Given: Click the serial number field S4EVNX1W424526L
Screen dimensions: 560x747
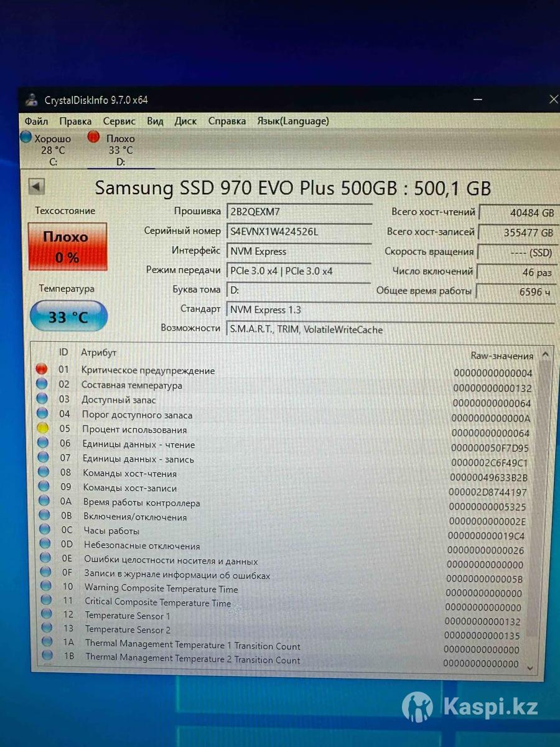Looking at the screenshot, I should [x=299, y=232].
